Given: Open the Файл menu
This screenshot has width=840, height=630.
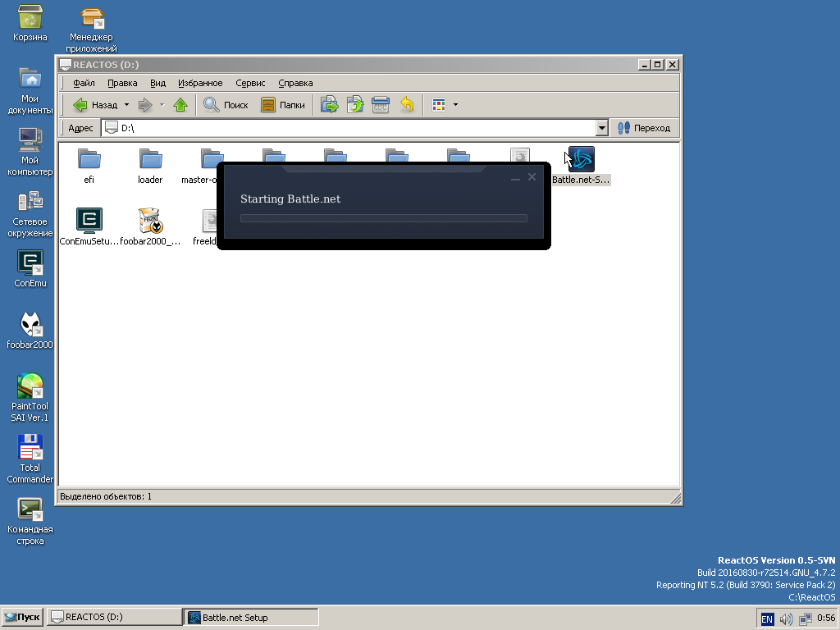Looking at the screenshot, I should 84,83.
